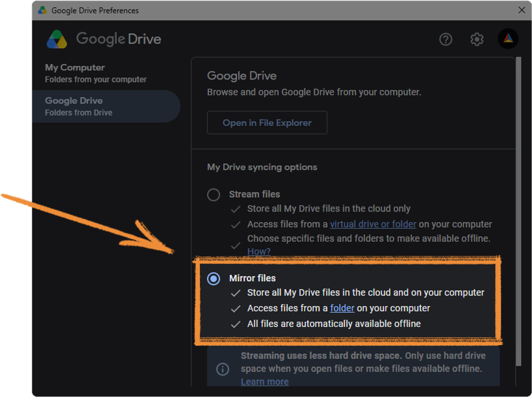The image size is (532, 397).
Task: Open the Settings gear icon
Action: 477,39
